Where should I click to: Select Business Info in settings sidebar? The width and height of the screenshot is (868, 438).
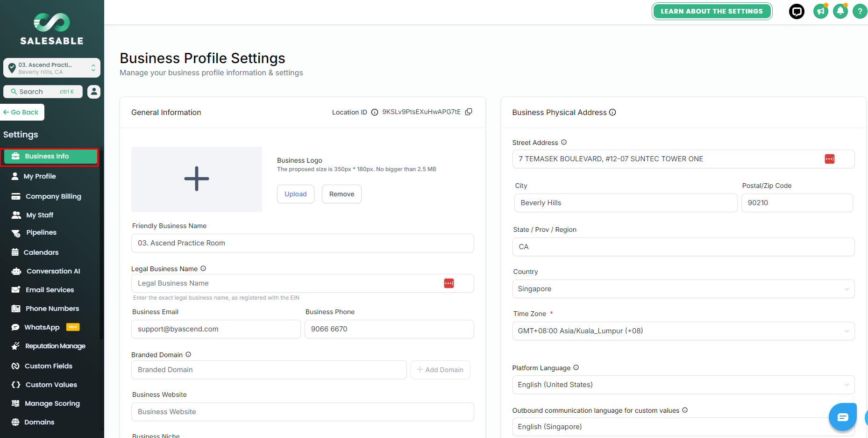[x=50, y=156]
